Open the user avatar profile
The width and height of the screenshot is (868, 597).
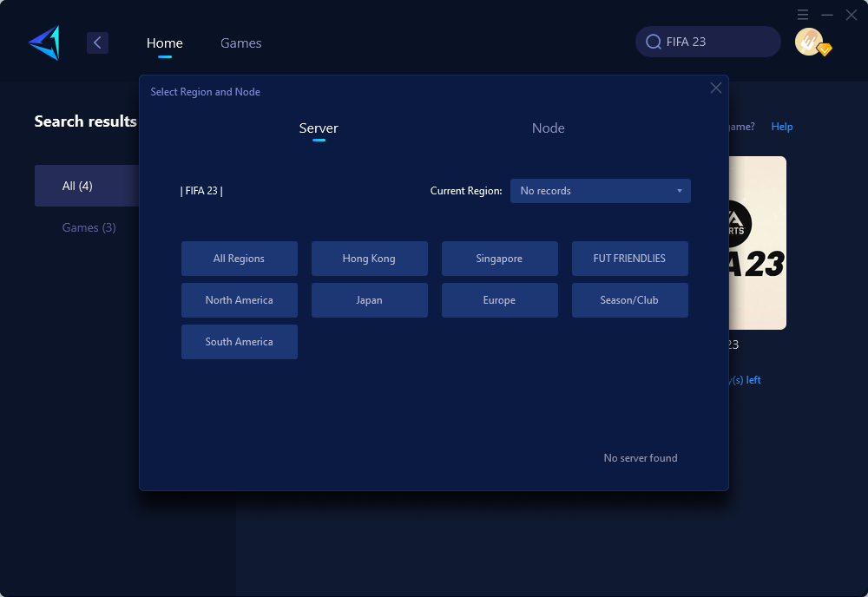[x=809, y=42]
